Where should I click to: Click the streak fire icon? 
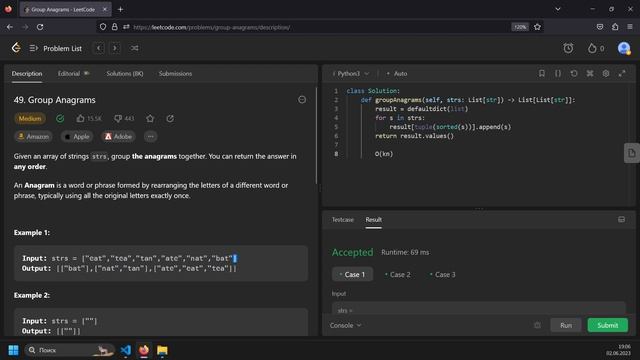coord(592,48)
